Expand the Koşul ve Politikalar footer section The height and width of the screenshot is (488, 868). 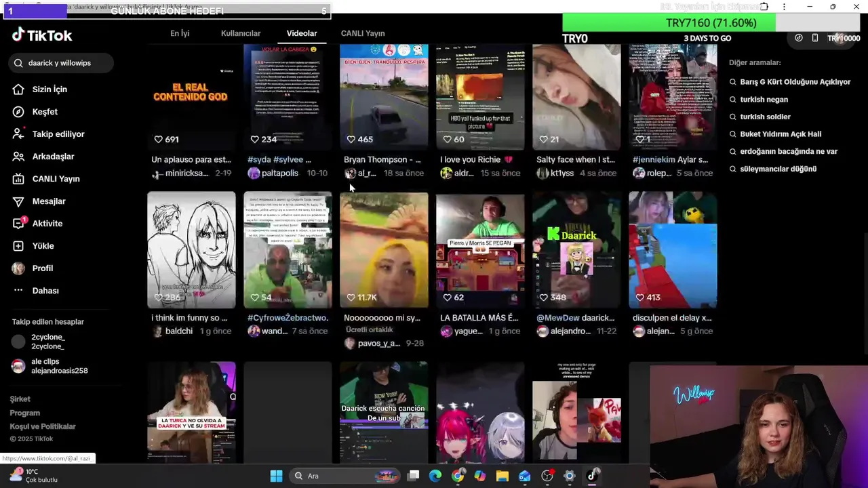(43, 426)
